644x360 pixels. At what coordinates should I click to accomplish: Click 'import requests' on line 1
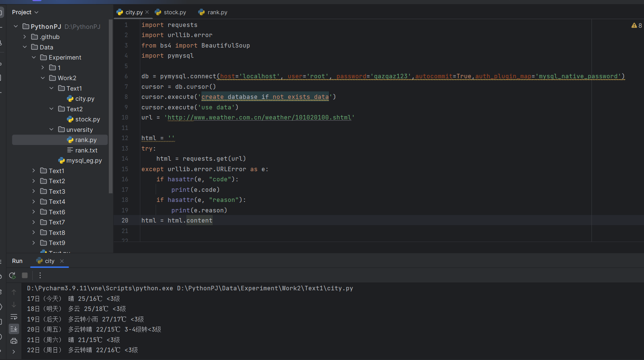pos(169,25)
